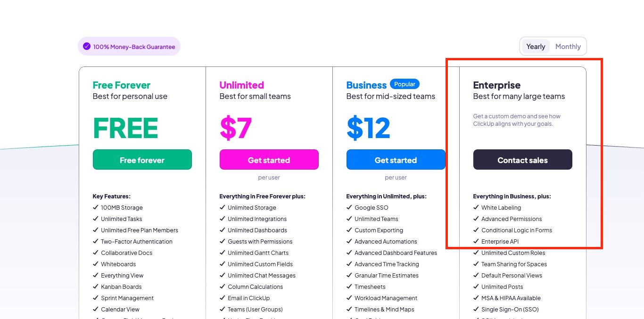Click checkmark icon next to Unlimited Storage
The width and height of the screenshot is (644, 319).
pyautogui.click(x=223, y=207)
